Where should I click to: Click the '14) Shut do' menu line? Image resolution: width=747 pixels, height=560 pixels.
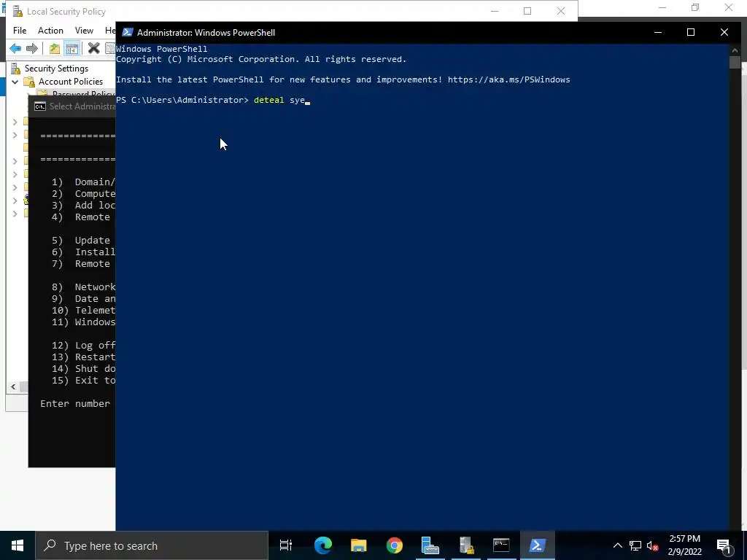(x=83, y=368)
